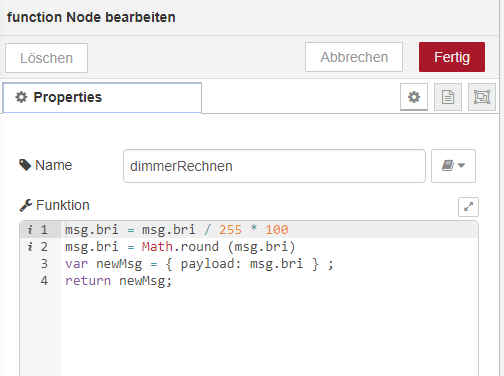Click the Löschen button
The image size is (504, 376).
coord(46,58)
